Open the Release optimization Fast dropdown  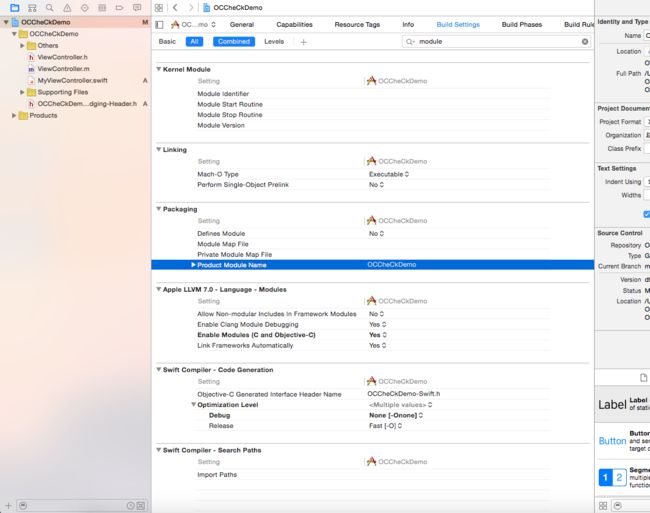click(x=386, y=426)
